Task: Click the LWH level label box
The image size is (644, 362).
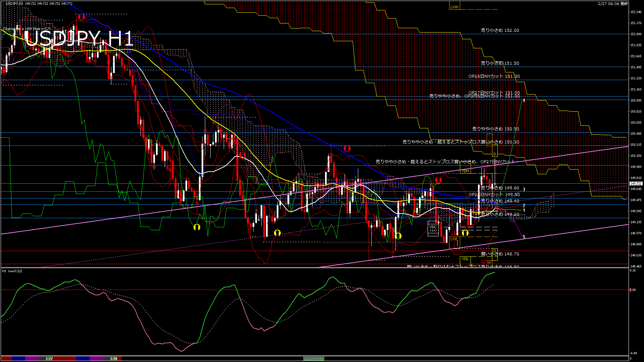Action: tap(454, 7)
